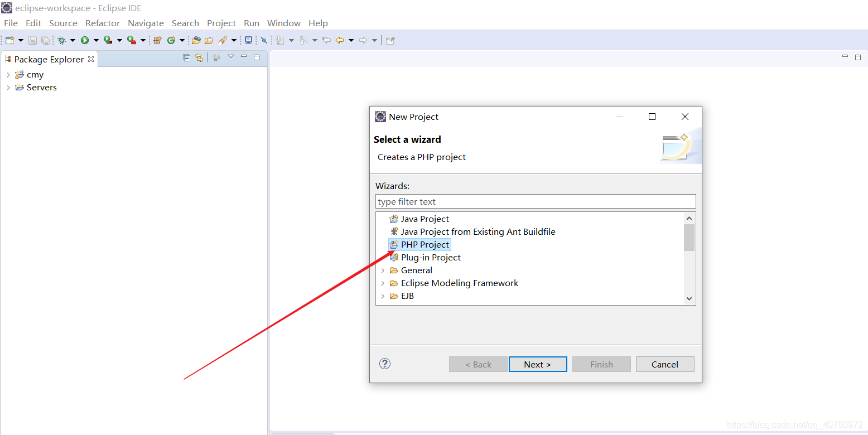868x435 pixels.
Task: Open the Source menu
Action: (x=63, y=23)
